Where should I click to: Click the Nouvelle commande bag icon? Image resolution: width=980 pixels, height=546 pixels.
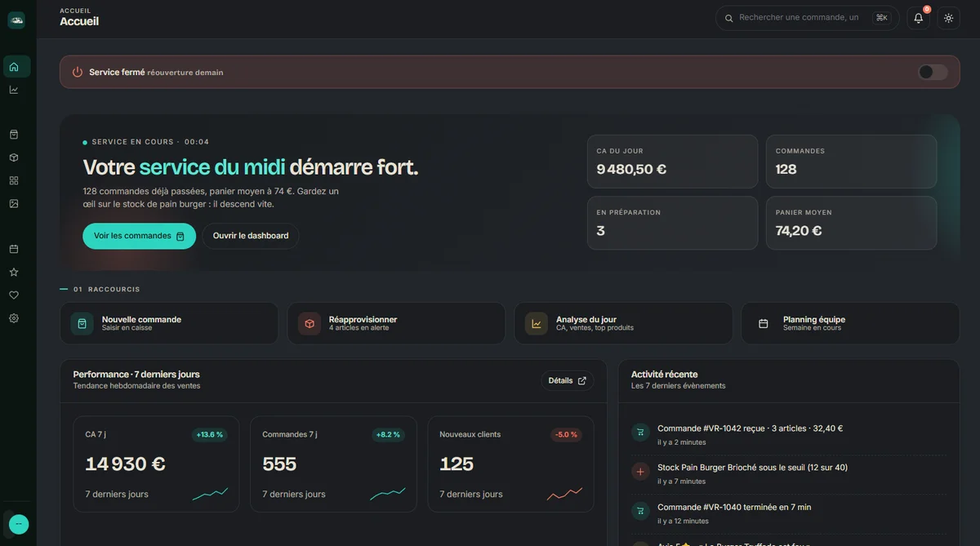pos(82,324)
